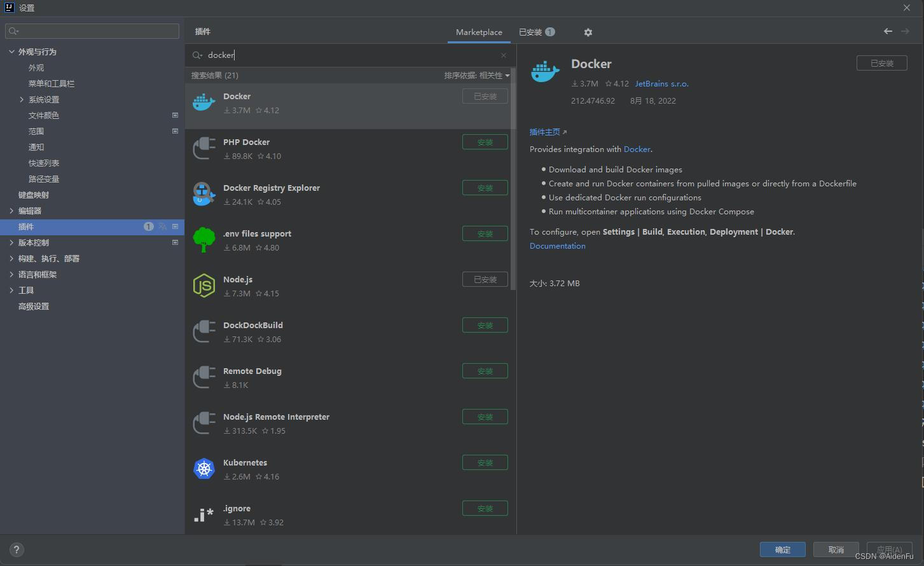The height and width of the screenshot is (566, 924).
Task: Open the 排序依据 sort dropdown
Action: pyautogui.click(x=477, y=76)
